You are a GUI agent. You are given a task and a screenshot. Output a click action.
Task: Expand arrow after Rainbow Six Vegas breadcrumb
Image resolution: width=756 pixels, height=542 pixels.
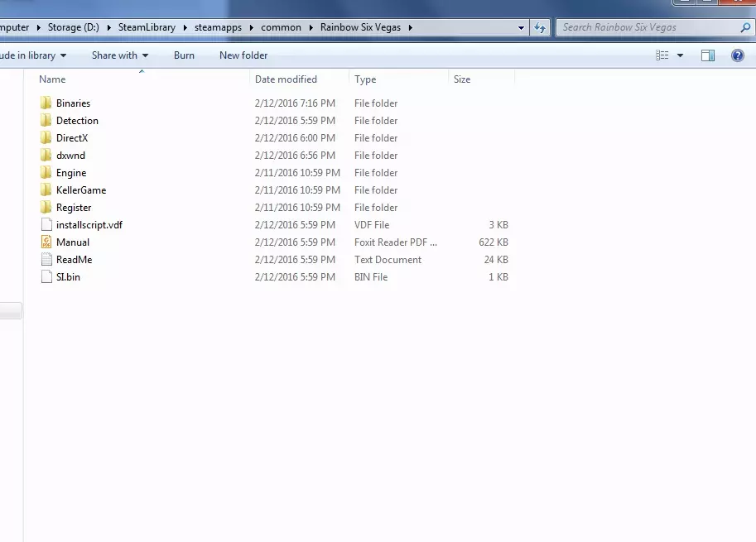(x=411, y=27)
